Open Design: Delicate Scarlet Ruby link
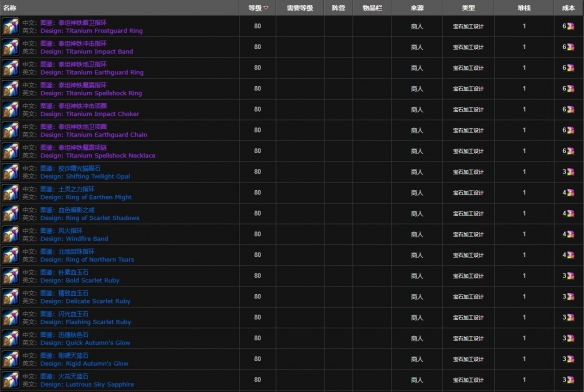The width and height of the screenshot is (584, 392). tap(85, 301)
